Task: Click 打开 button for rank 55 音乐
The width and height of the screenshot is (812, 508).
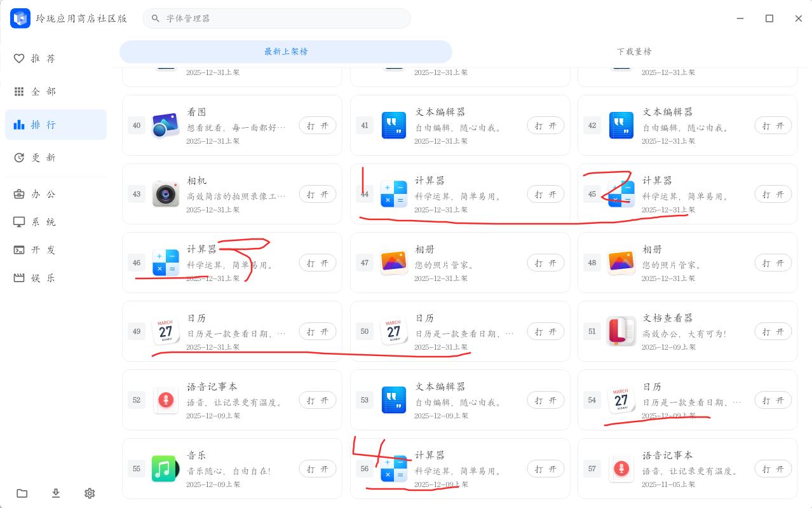Action: (x=318, y=469)
